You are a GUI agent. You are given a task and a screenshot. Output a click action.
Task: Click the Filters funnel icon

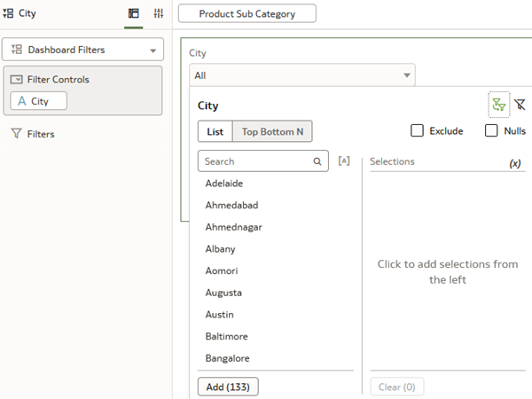[x=16, y=134]
